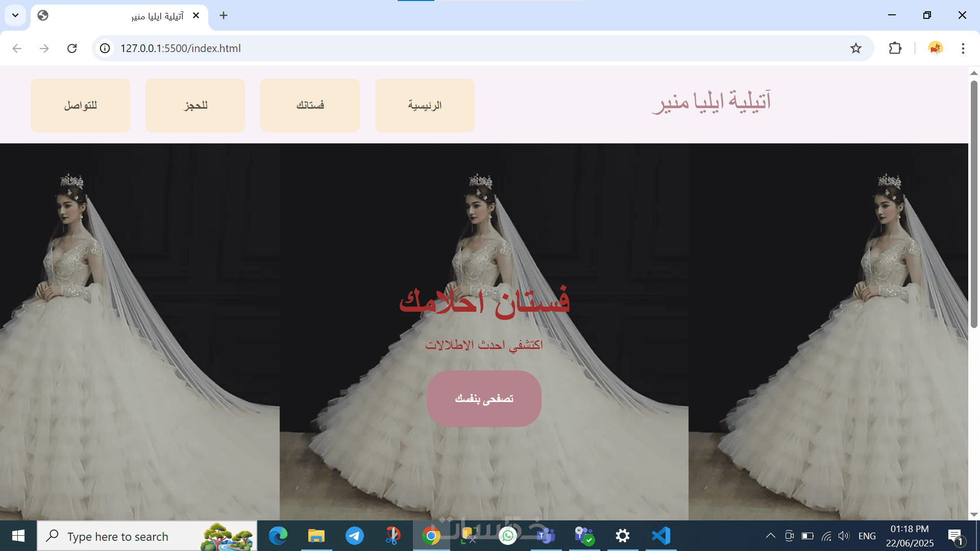980x551 pixels.
Task: Click the للحجز booking button
Action: tap(195, 105)
